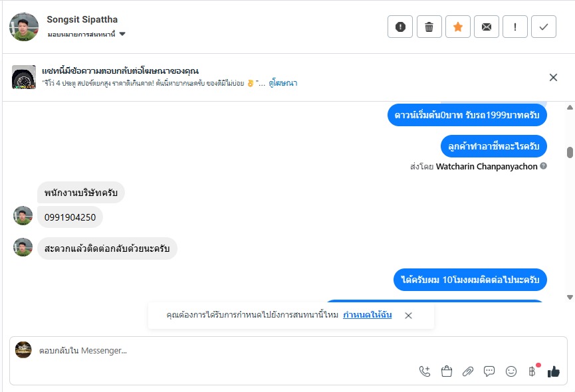The image size is (575, 392).
Task: Open the emoji picker
Action: coord(511,371)
